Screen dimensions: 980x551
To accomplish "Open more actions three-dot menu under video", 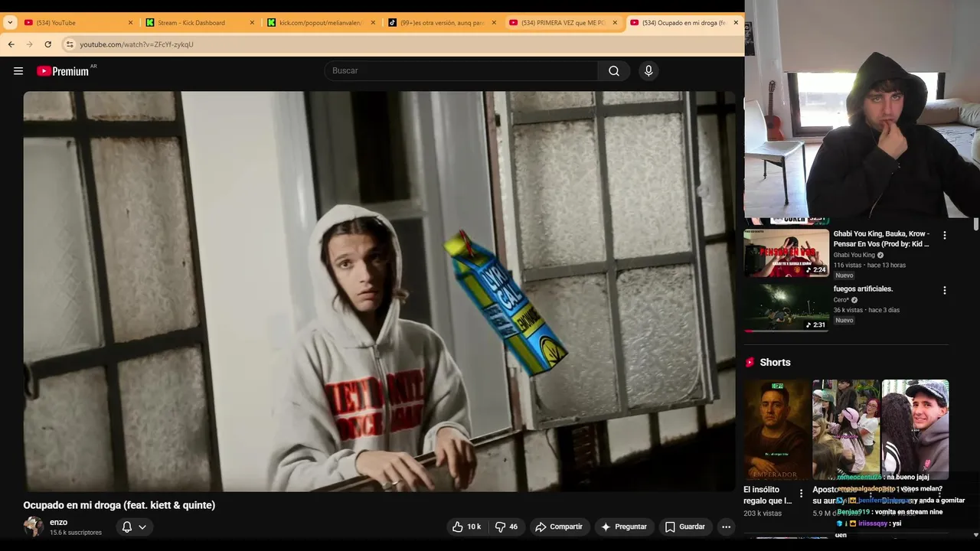I will 726,527.
